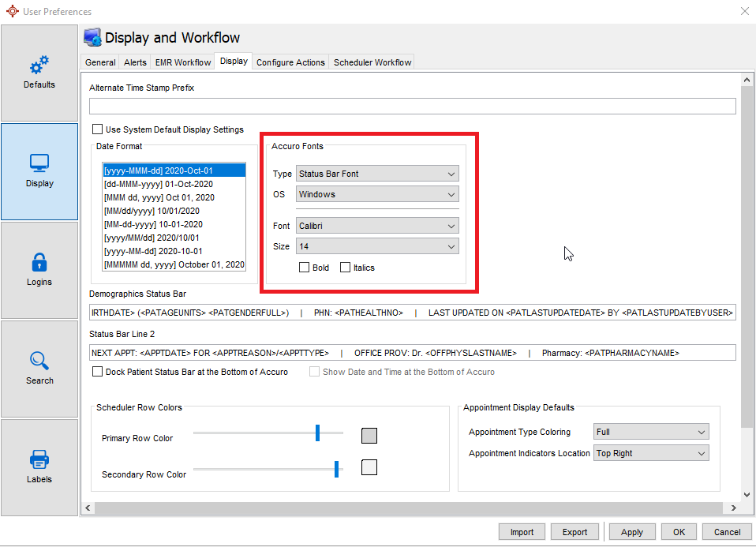The image size is (756, 547).
Task: Click the Display and Workflow header icon
Action: coord(92,38)
